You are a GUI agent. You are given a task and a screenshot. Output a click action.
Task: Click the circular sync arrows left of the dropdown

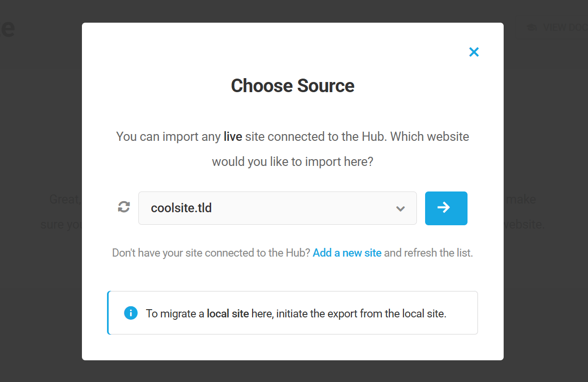[x=123, y=207]
